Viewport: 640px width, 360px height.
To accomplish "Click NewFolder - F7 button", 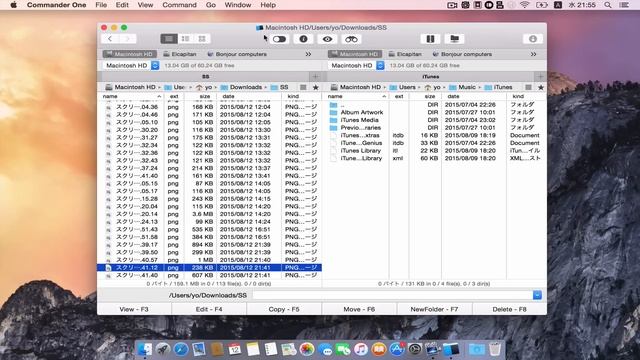I will pos(434,309).
